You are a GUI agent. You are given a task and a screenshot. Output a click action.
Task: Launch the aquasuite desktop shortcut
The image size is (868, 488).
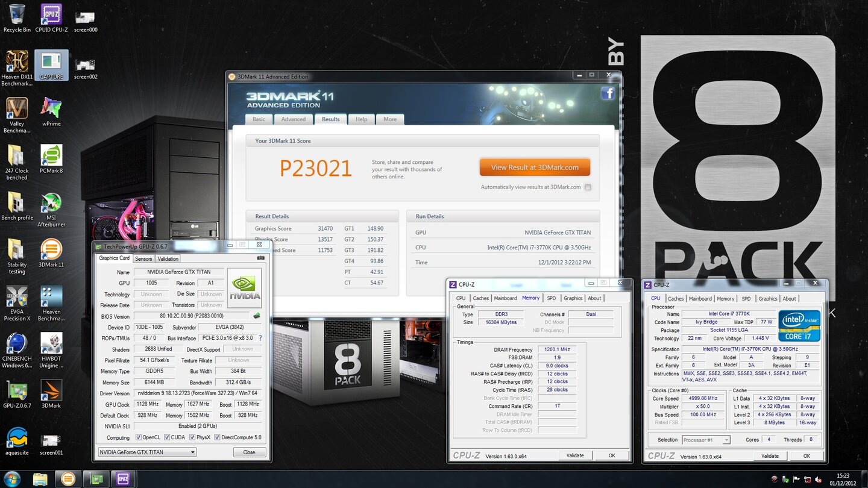[17, 441]
